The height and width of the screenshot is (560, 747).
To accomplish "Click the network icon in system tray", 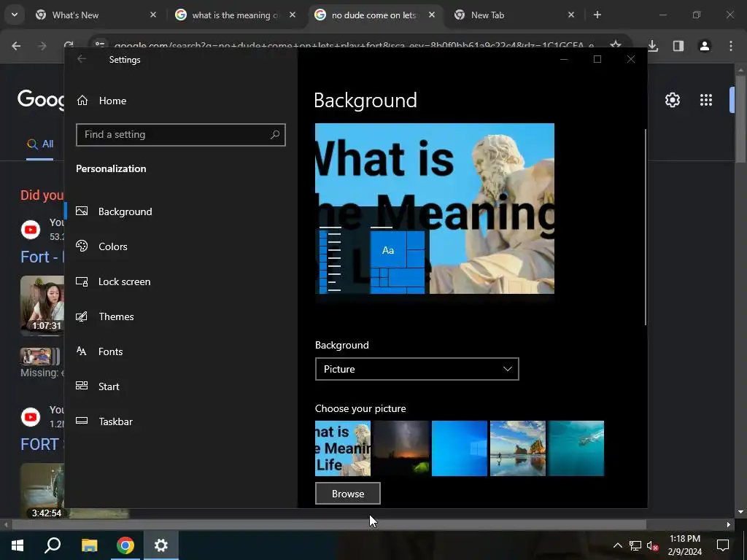I will (635, 545).
